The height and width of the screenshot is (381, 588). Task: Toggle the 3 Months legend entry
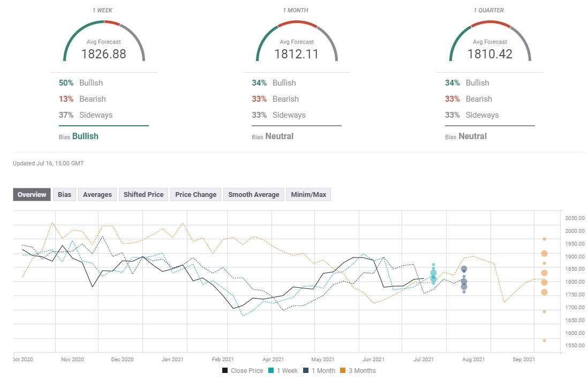[x=361, y=370]
